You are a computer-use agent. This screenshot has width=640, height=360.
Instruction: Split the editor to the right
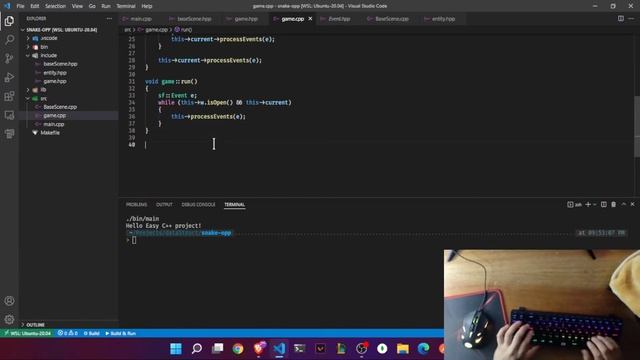click(620, 18)
